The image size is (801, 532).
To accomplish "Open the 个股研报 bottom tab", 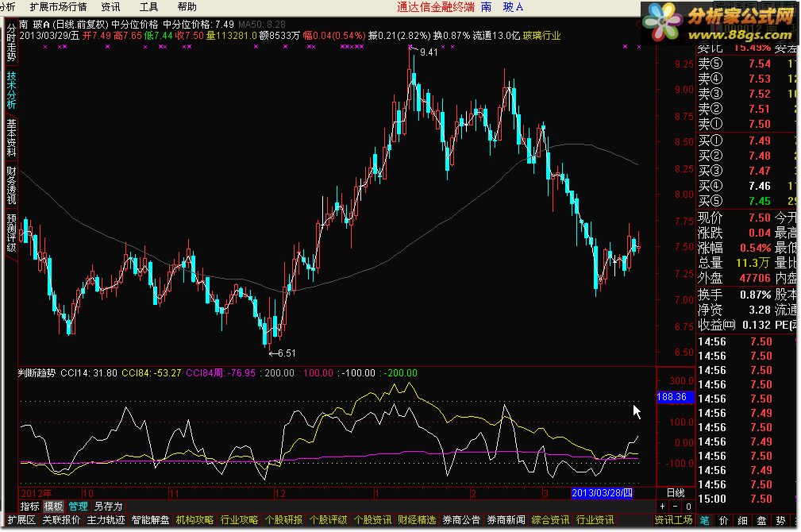I will pos(283,520).
